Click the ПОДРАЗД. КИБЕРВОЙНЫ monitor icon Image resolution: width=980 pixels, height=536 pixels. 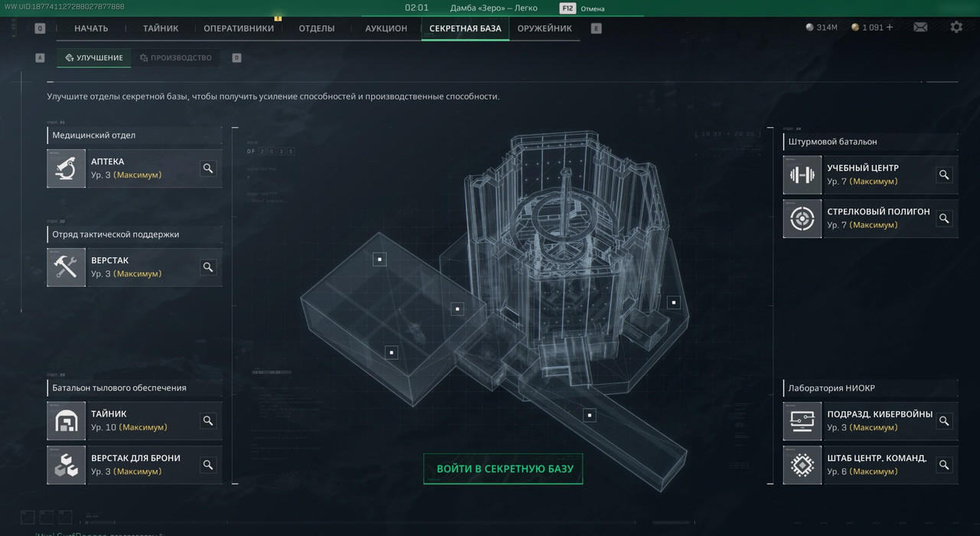(x=802, y=421)
